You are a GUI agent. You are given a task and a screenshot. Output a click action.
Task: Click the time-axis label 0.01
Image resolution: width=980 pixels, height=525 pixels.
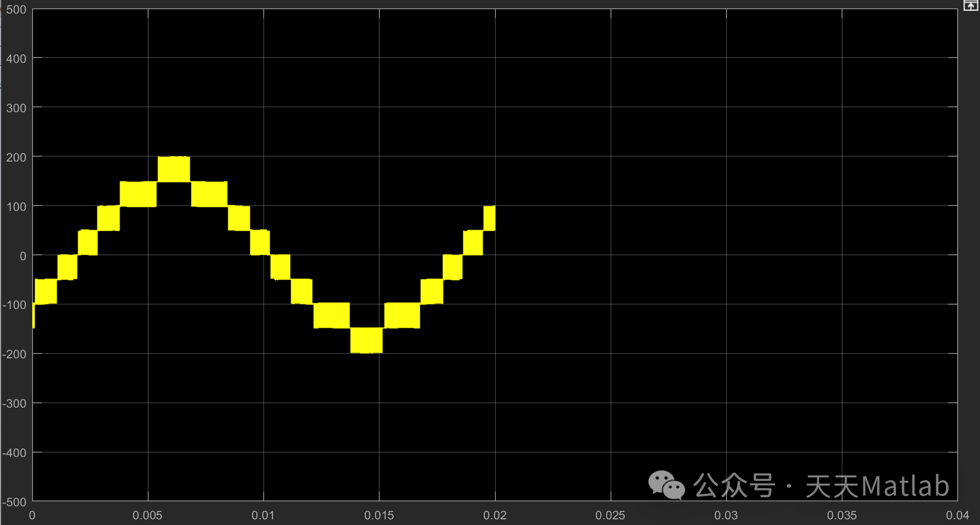point(263,515)
